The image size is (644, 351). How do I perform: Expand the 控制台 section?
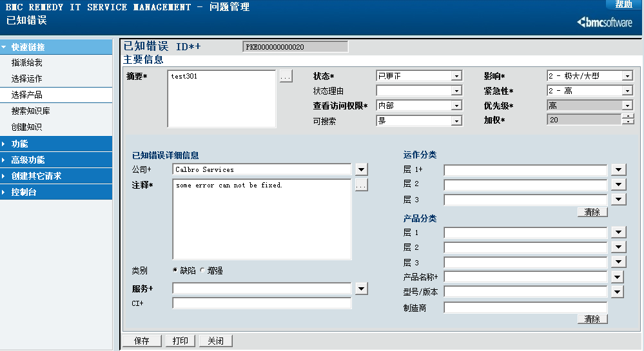tap(56, 192)
